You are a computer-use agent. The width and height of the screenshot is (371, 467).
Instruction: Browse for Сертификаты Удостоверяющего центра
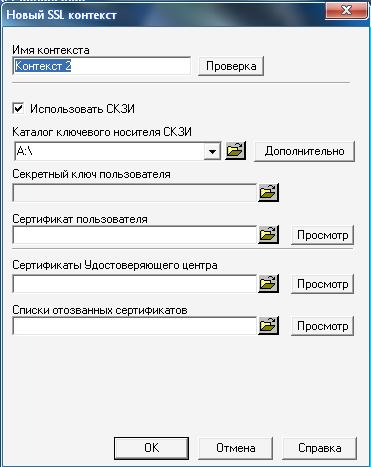pyautogui.click(x=268, y=284)
